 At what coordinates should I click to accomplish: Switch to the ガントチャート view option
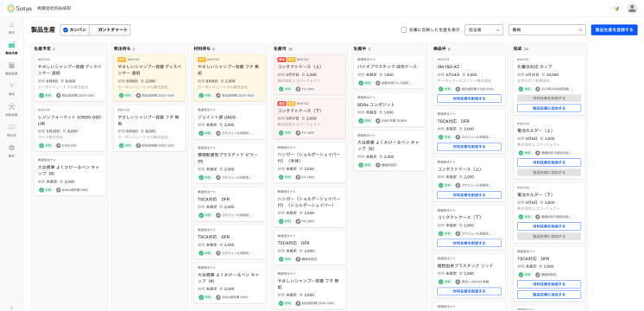110,30
